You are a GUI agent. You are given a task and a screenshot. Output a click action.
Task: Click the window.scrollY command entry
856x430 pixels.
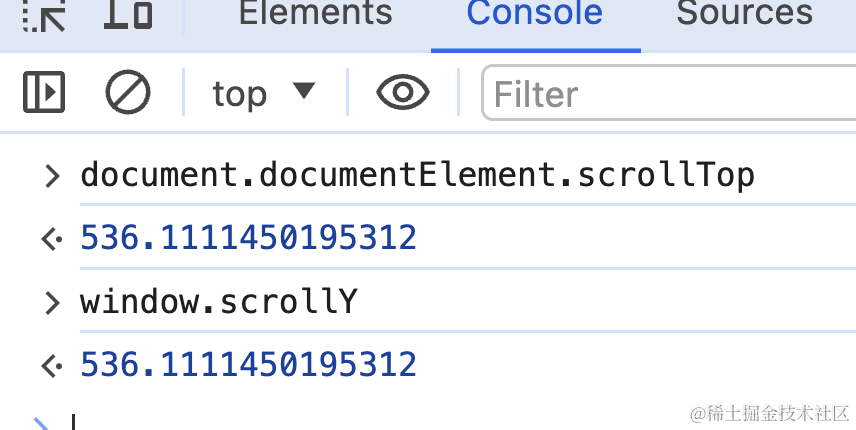point(218,301)
